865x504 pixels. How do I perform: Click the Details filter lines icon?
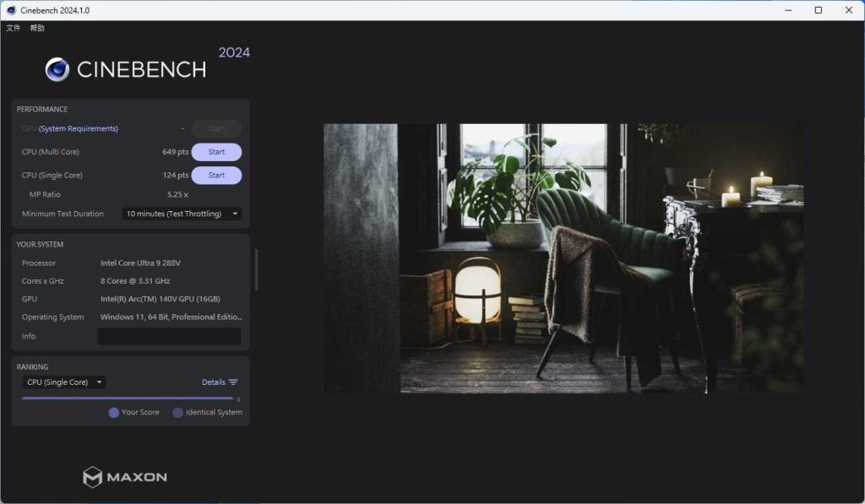pos(233,382)
